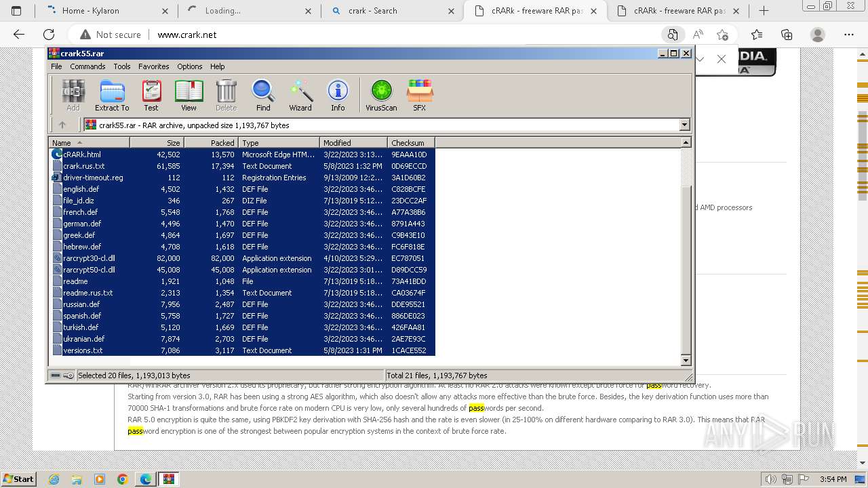Click the Delete toolbar icon
This screenshot has height=488, width=868.
pos(226,96)
